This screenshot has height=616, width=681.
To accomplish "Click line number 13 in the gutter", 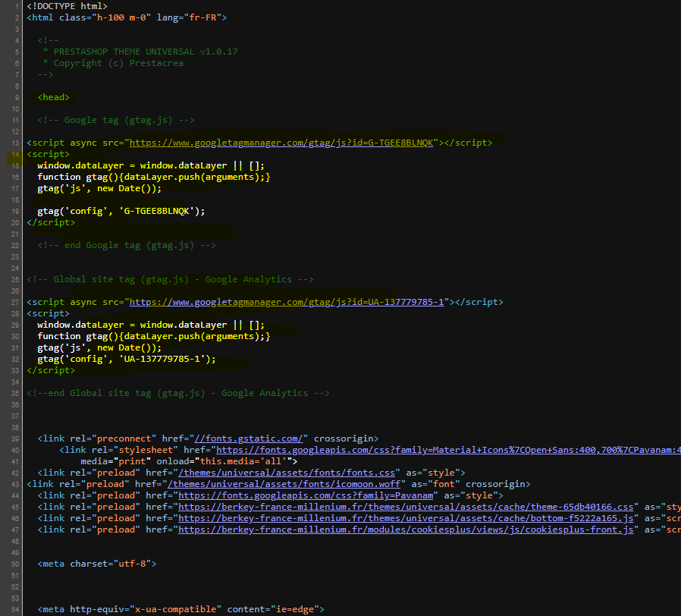I will [14, 143].
